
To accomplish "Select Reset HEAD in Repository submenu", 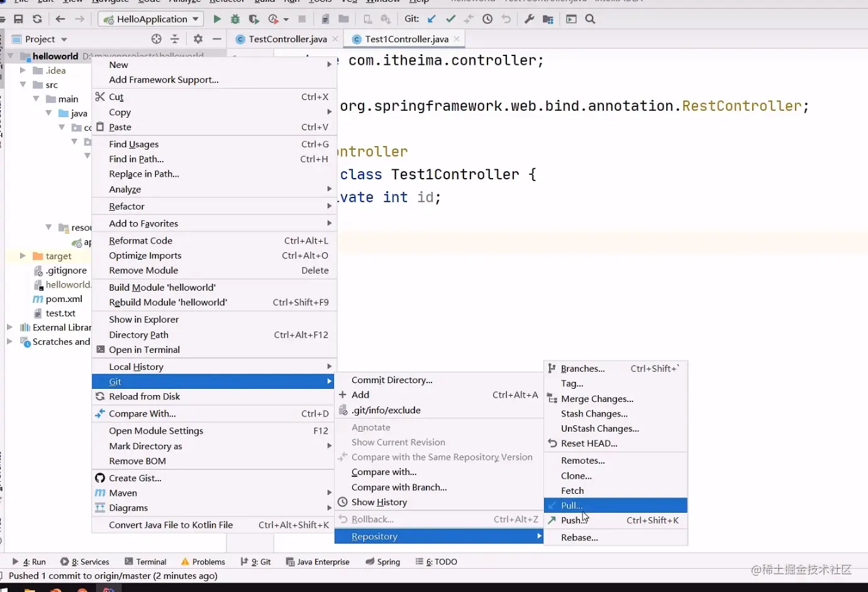I will pyautogui.click(x=616, y=444).
